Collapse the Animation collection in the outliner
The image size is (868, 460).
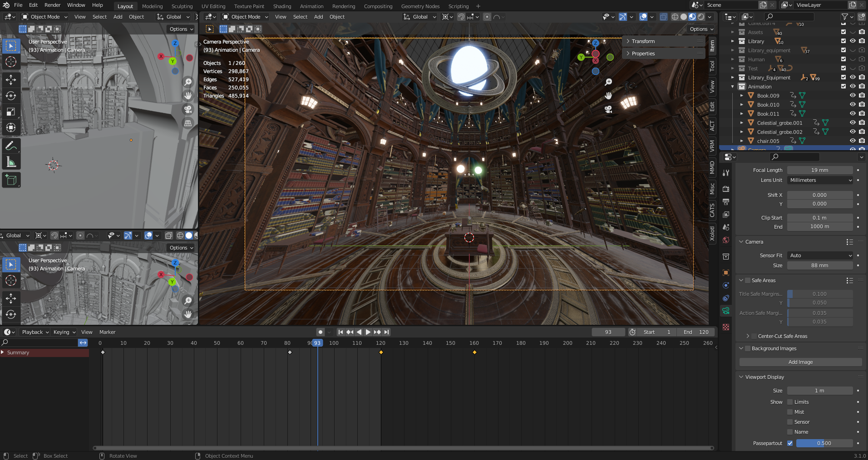(x=733, y=86)
